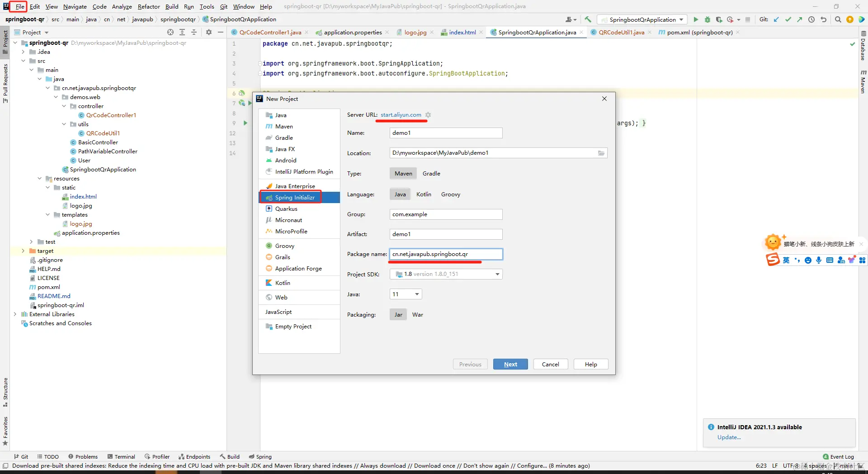Cancel the New Project dialog
The height and width of the screenshot is (474, 868).
tap(550, 365)
